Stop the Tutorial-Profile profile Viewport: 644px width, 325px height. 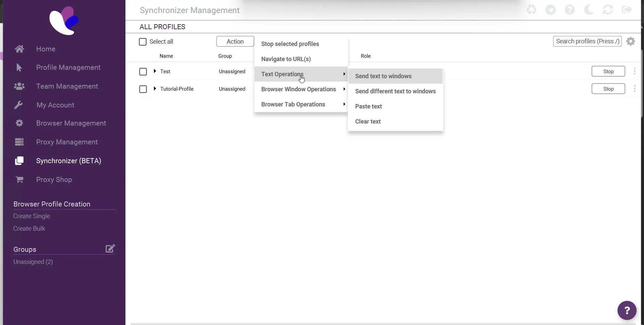608,89
